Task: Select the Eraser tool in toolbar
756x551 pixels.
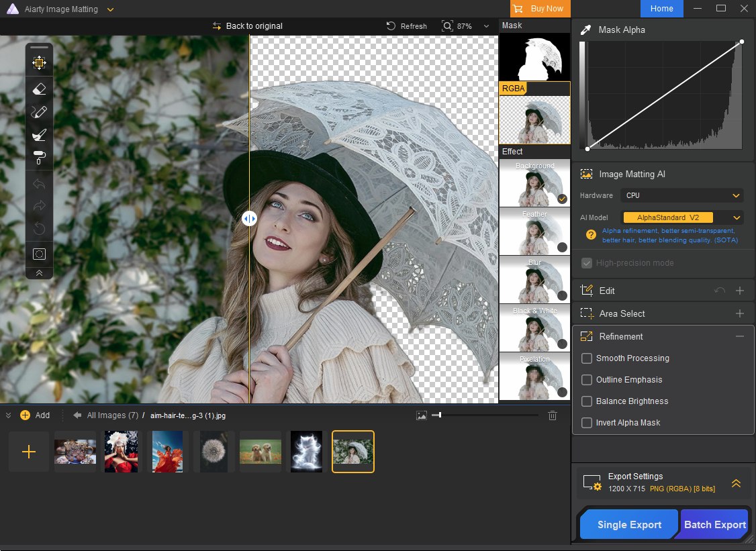Action: coord(39,88)
